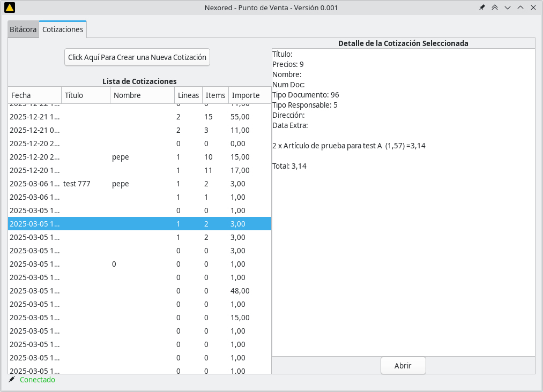This screenshot has height=392, width=543.
Task: Sort quotes by the Importe column header
Action: 249,95
